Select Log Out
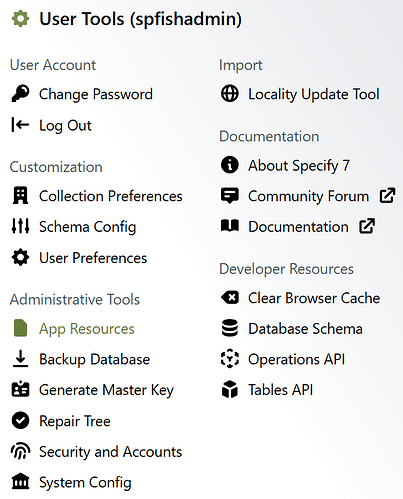The height and width of the screenshot is (499, 403). point(65,125)
